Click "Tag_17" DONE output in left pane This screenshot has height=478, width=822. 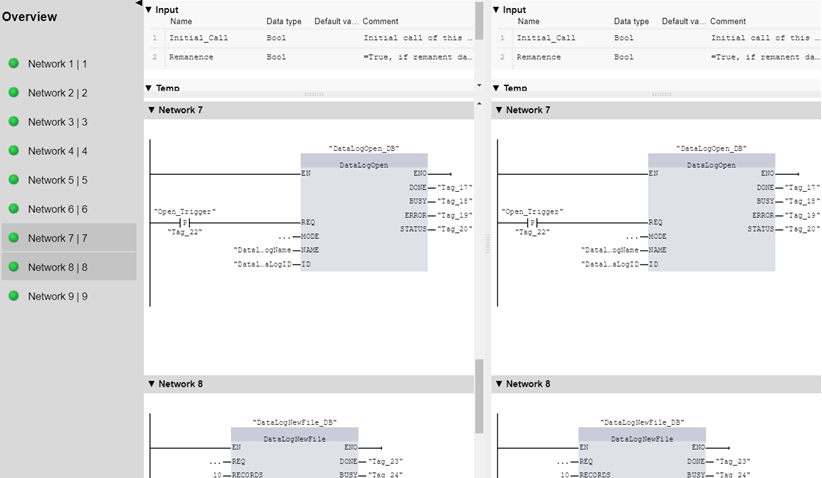pyautogui.click(x=455, y=188)
